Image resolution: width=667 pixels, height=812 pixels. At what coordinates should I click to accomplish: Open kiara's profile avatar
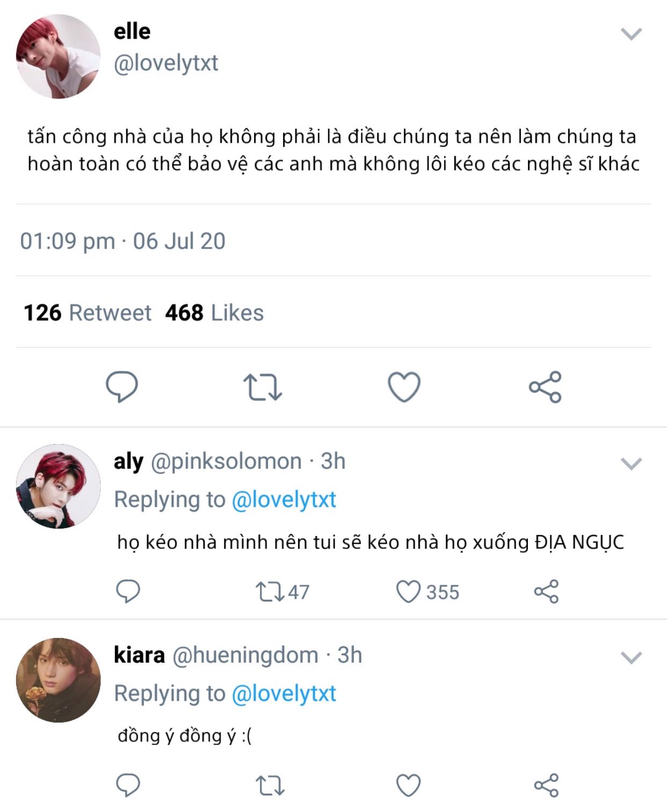[58, 680]
